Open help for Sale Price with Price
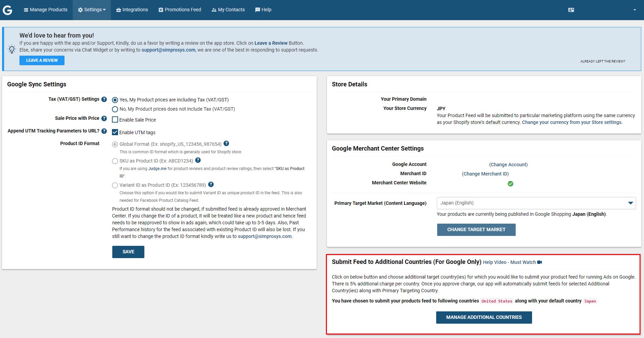This screenshot has width=644, height=338. (104, 118)
